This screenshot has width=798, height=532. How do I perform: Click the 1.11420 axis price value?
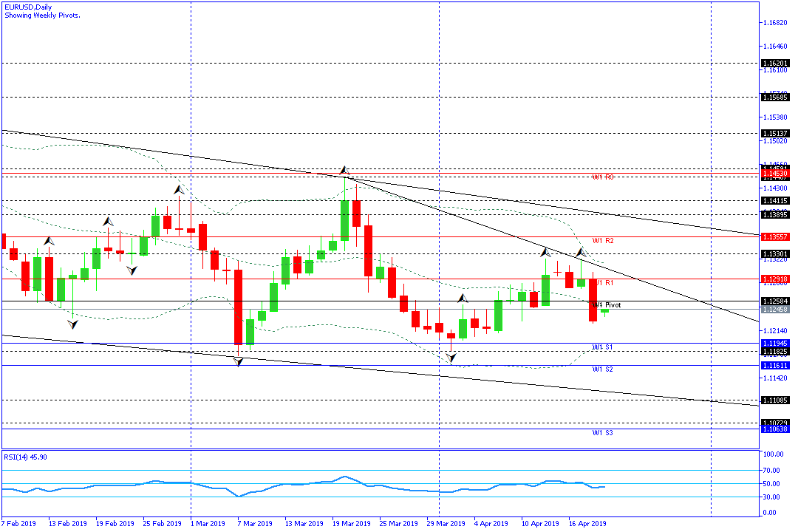coord(775,378)
